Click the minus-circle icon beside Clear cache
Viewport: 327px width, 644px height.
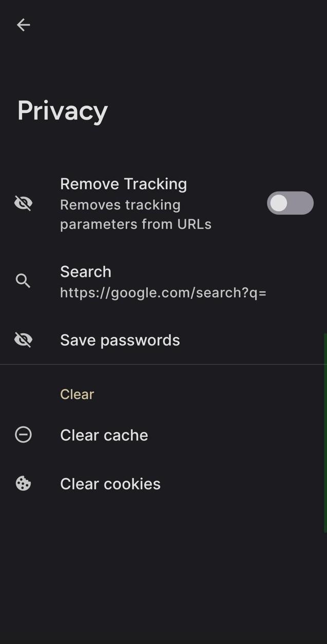[x=23, y=435]
